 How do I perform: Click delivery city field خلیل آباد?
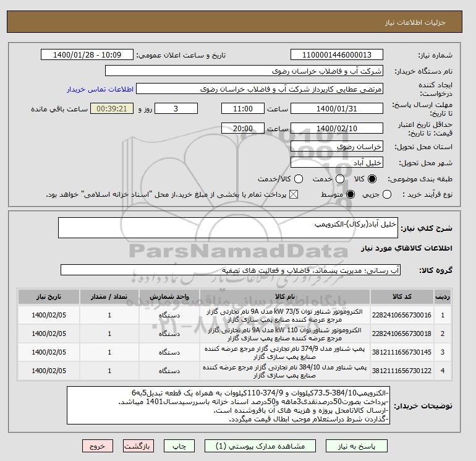pyautogui.click(x=337, y=163)
